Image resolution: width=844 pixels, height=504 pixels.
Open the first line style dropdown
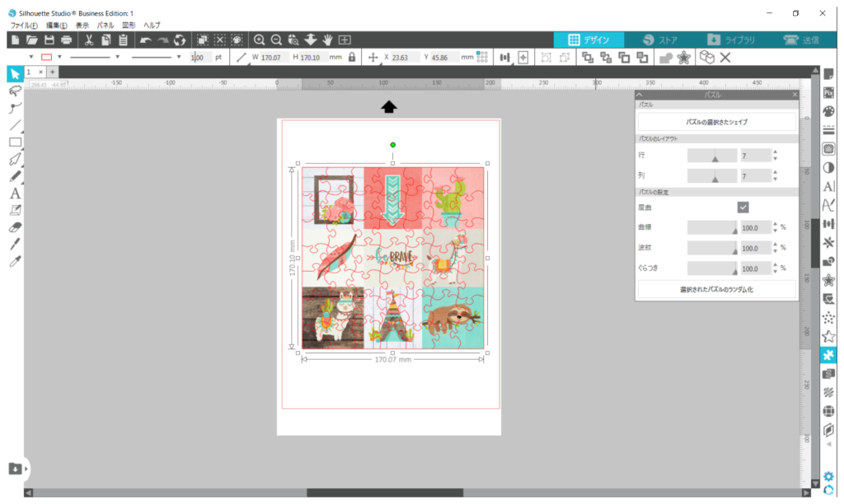[117, 57]
